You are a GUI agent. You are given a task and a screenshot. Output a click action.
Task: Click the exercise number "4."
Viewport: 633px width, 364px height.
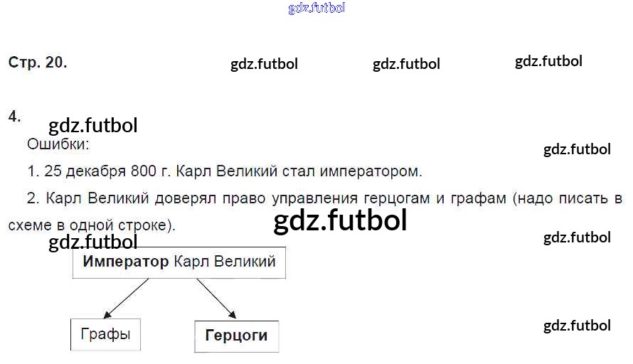pyautogui.click(x=15, y=116)
